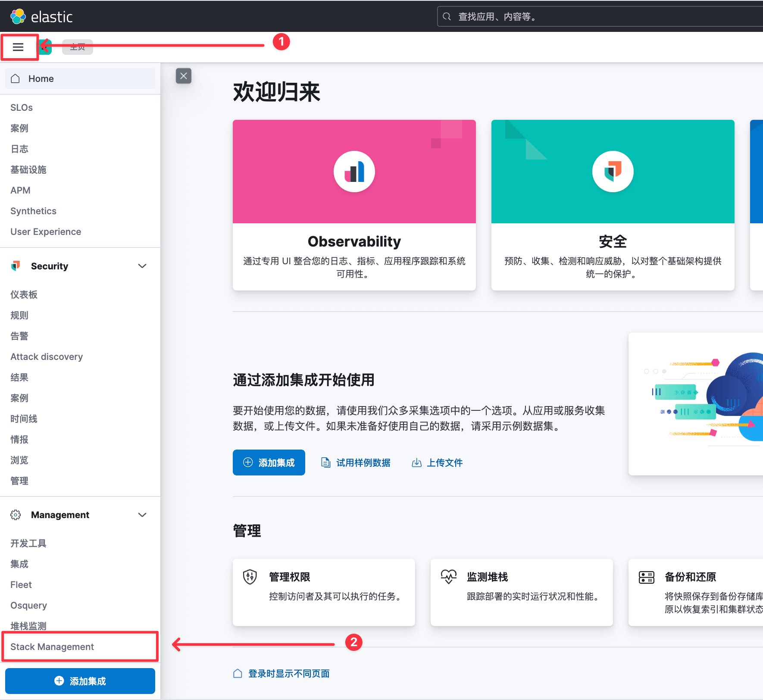Click the 管理权限 shield icon
This screenshot has width=763, height=700.
[x=250, y=577]
